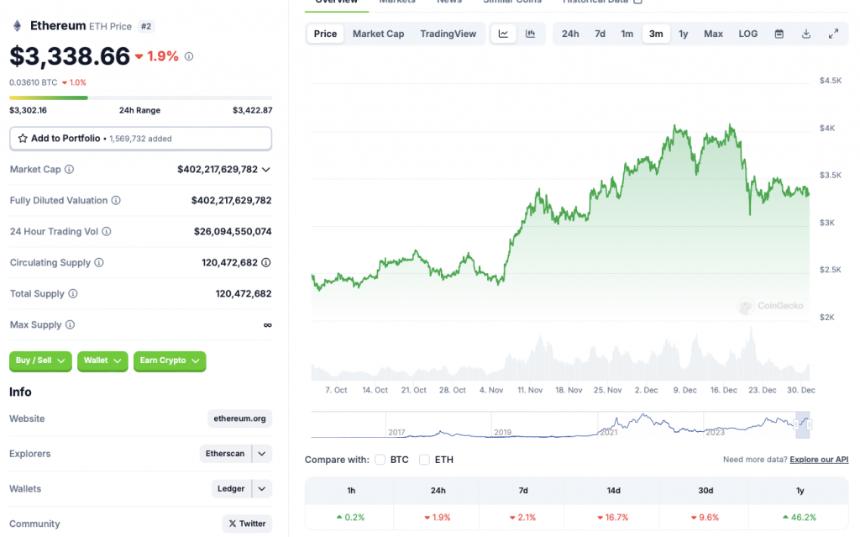
Task: Enable the BTC compare checkbox
Action: (380, 460)
